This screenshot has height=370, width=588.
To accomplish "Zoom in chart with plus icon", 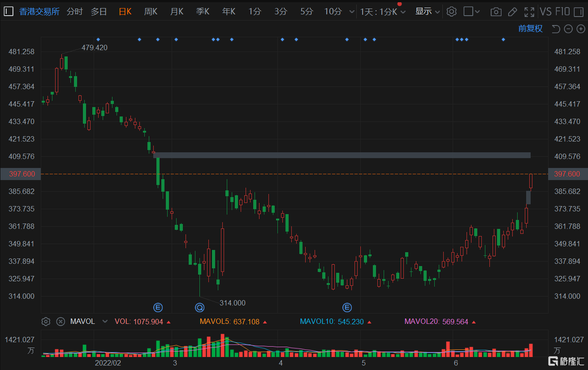I will tap(581, 29).
